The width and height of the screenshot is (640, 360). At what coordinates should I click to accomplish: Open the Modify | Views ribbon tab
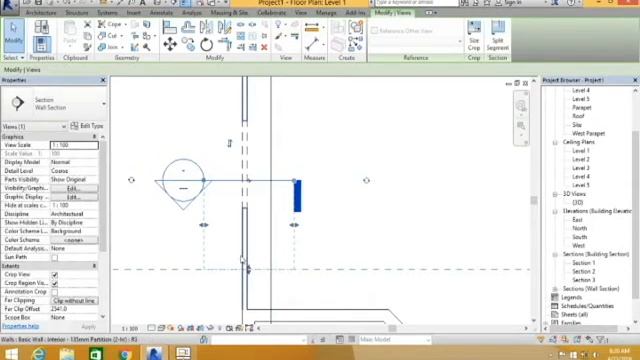[393, 13]
